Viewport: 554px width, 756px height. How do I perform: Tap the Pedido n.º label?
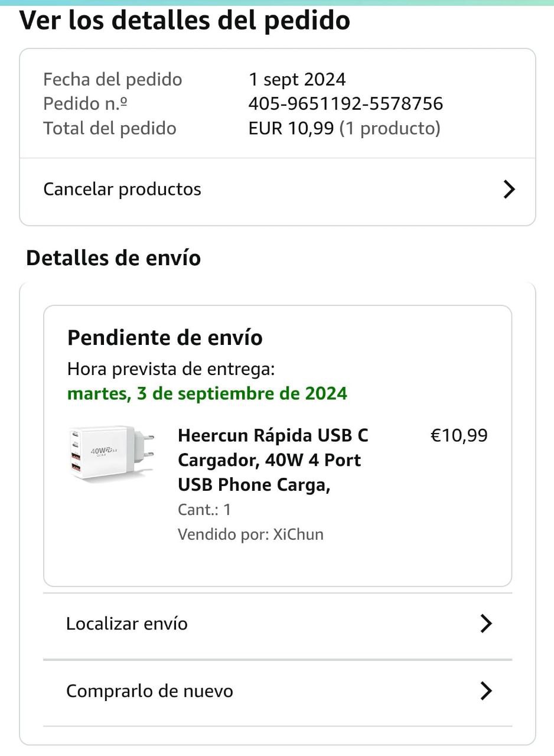[x=86, y=104]
